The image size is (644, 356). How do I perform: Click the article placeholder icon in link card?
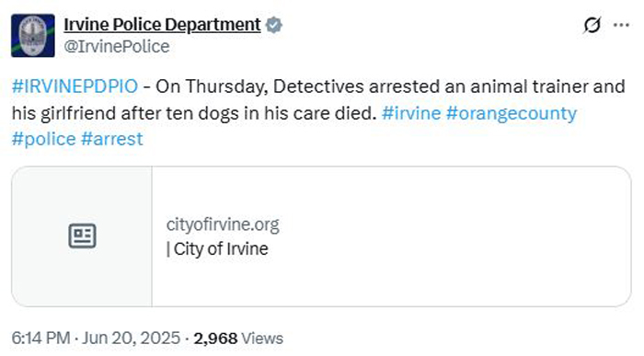pyautogui.click(x=82, y=236)
